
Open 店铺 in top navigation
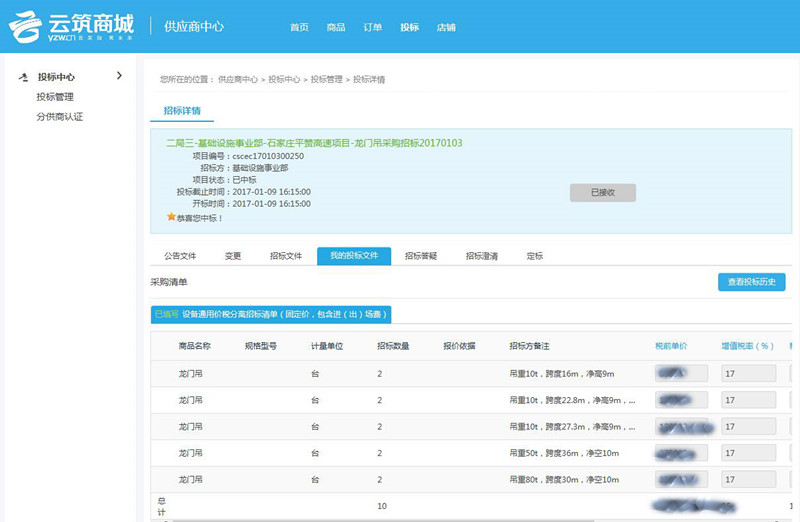(x=446, y=27)
